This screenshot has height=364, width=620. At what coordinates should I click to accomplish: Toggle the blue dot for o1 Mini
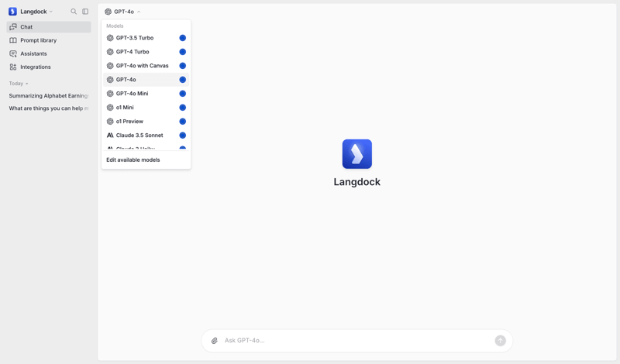183,108
